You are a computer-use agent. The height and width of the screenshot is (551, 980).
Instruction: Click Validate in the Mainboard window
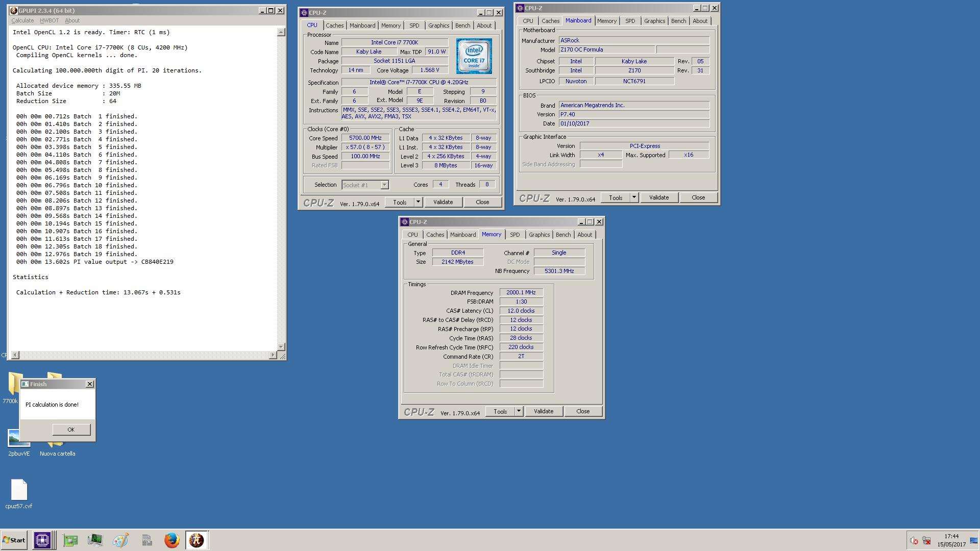[659, 197]
